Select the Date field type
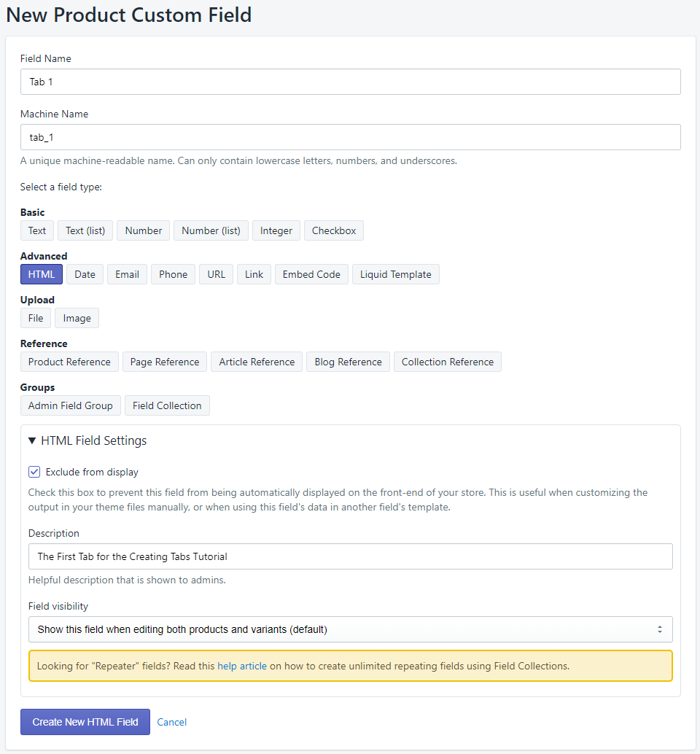The width and height of the screenshot is (700, 754). (x=85, y=274)
